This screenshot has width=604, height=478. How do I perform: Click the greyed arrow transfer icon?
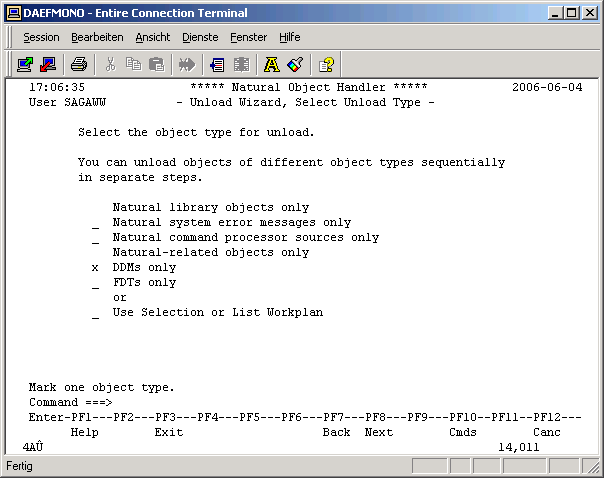pyautogui.click(x=187, y=64)
